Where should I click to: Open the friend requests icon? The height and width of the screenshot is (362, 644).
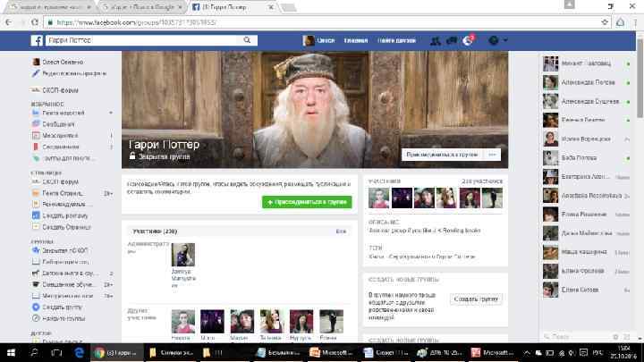436,40
